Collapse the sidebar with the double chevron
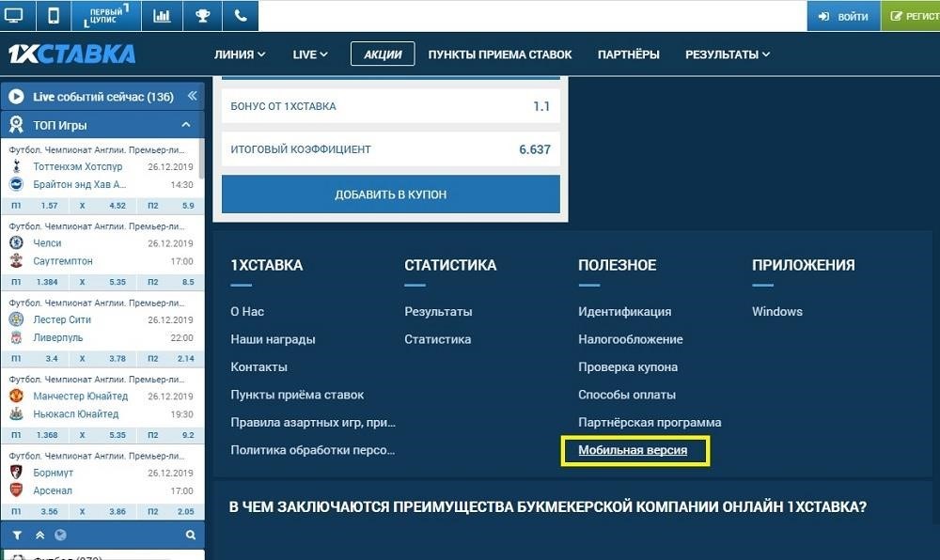Image resolution: width=940 pixels, height=560 pixels. click(193, 96)
